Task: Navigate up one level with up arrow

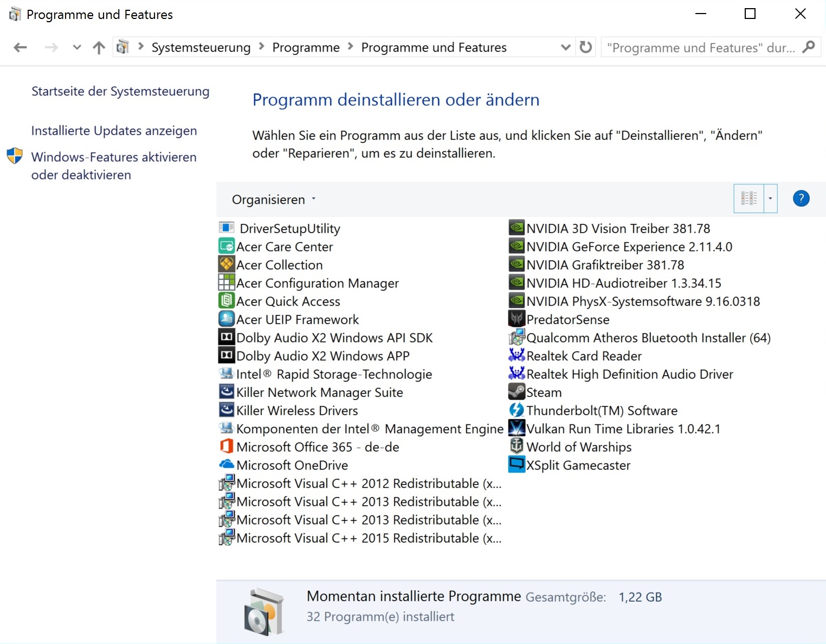Action: tap(99, 48)
